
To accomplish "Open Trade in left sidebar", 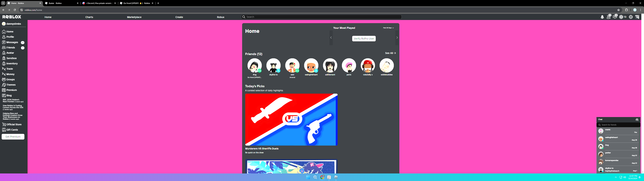I will point(10,69).
